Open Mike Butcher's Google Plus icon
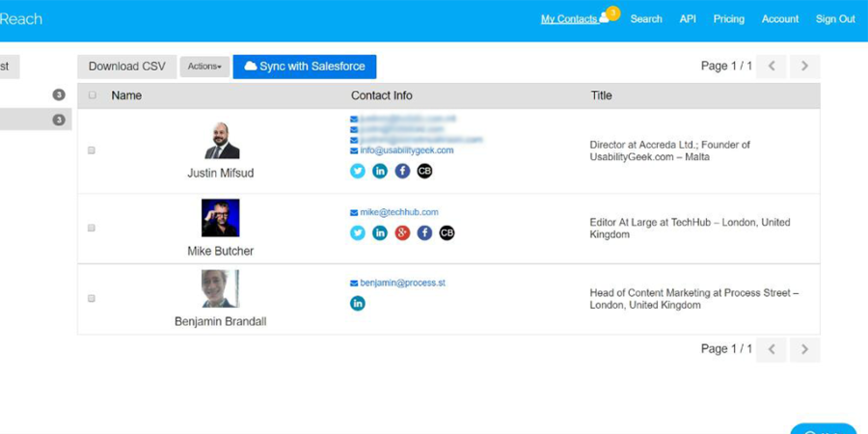Image resolution: width=868 pixels, height=434 pixels. 402,233
